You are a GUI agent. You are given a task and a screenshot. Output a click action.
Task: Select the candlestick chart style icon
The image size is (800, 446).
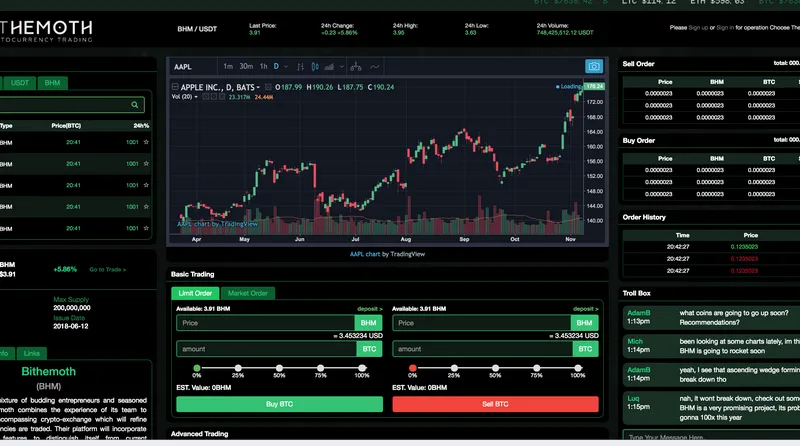(x=315, y=67)
